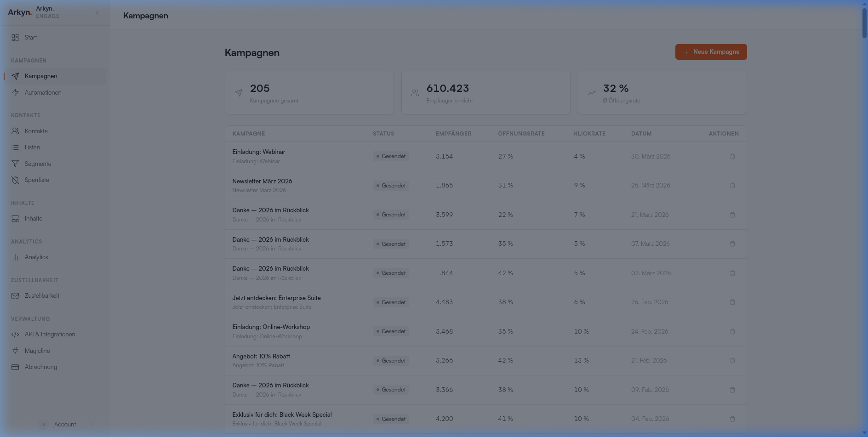Open the Start dashboard icon

pos(15,38)
